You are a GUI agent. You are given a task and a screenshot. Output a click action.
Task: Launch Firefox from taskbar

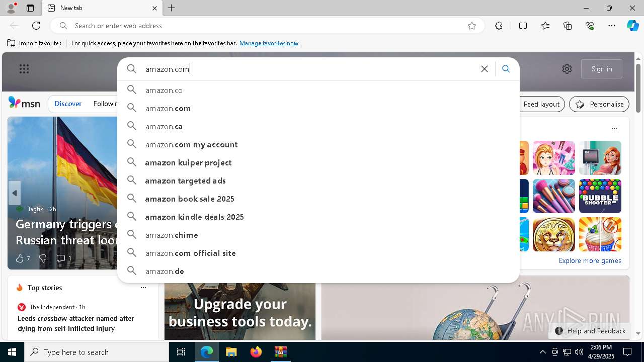[x=256, y=352]
